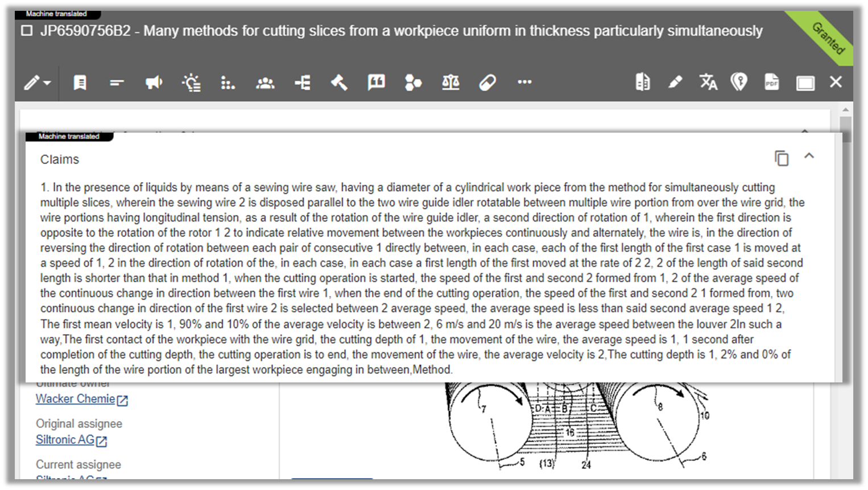The image size is (868, 490).
Task: Open litigation info via the gavel icon
Action: pyautogui.click(x=339, y=83)
